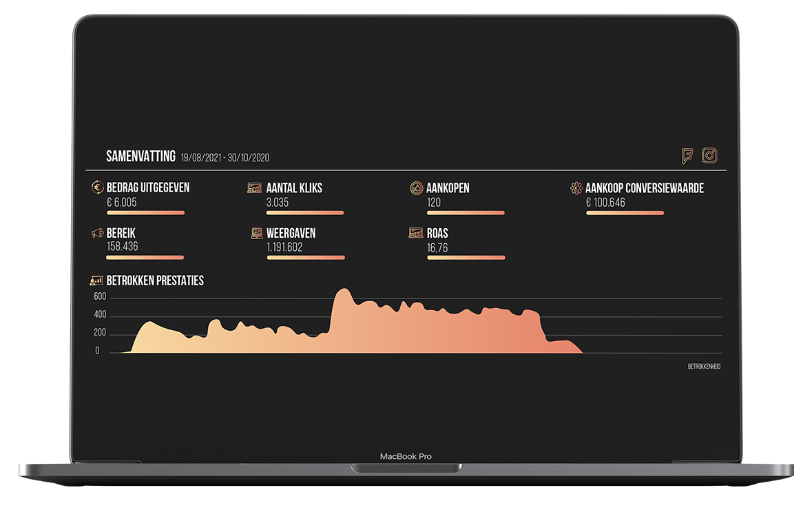The width and height of the screenshot is (812, 510).
Task: Open the Instagram icon in the summary header
Action: coord(709,155)
